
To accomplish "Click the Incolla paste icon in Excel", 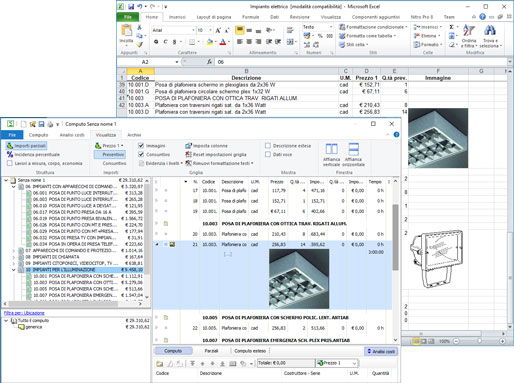I will 126,31.
